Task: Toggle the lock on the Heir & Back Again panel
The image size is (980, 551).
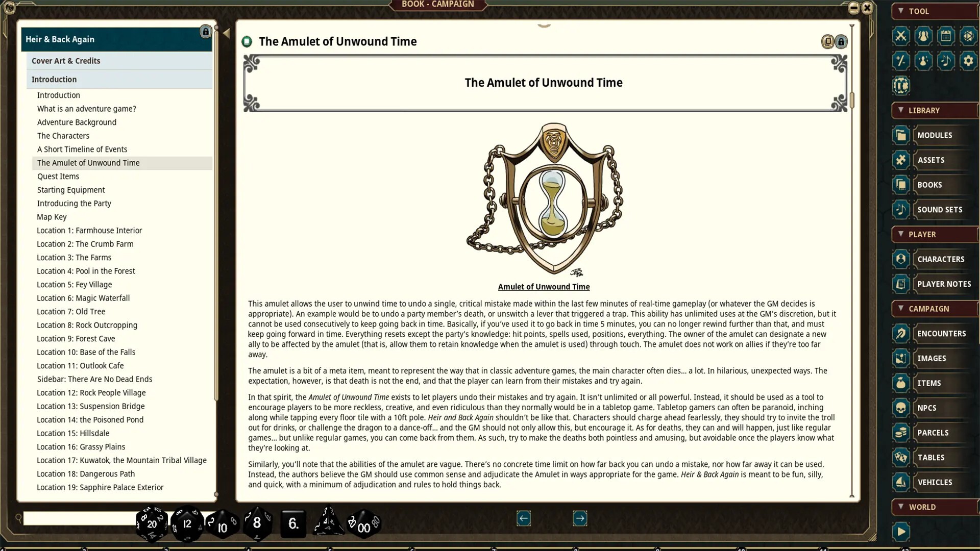Action: click(x=206, y=32)
